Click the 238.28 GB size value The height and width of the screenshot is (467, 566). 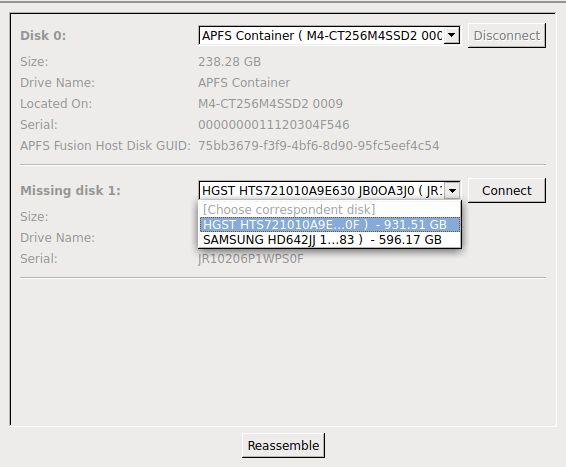[229, 62]
